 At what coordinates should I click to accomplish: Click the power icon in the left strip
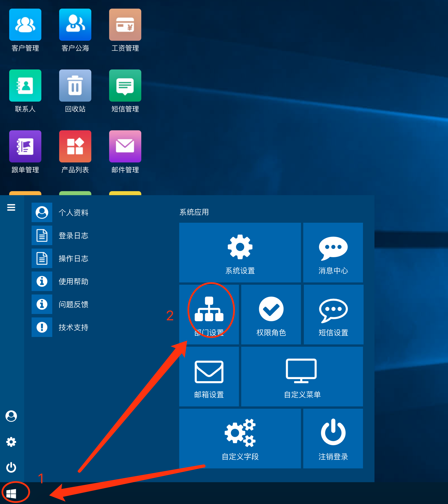11,467
